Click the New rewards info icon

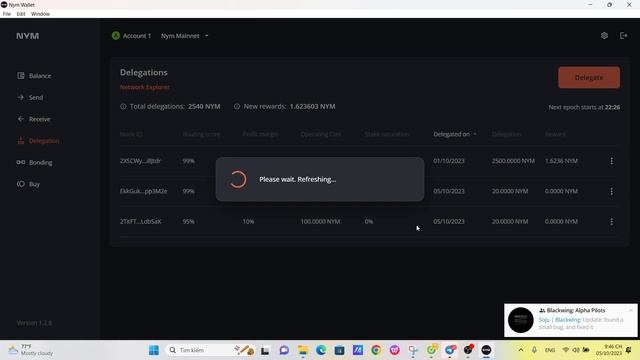point(237,106)
